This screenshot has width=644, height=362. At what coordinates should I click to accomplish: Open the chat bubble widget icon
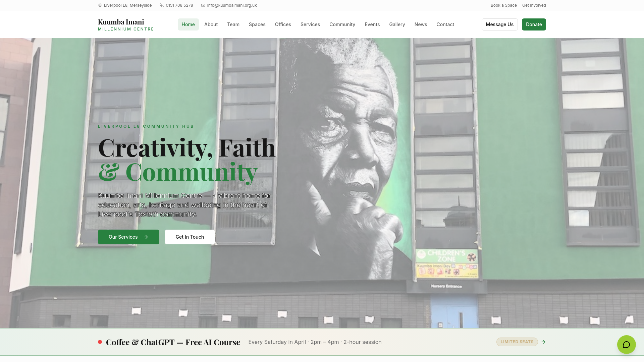click(x=626, y=345)
